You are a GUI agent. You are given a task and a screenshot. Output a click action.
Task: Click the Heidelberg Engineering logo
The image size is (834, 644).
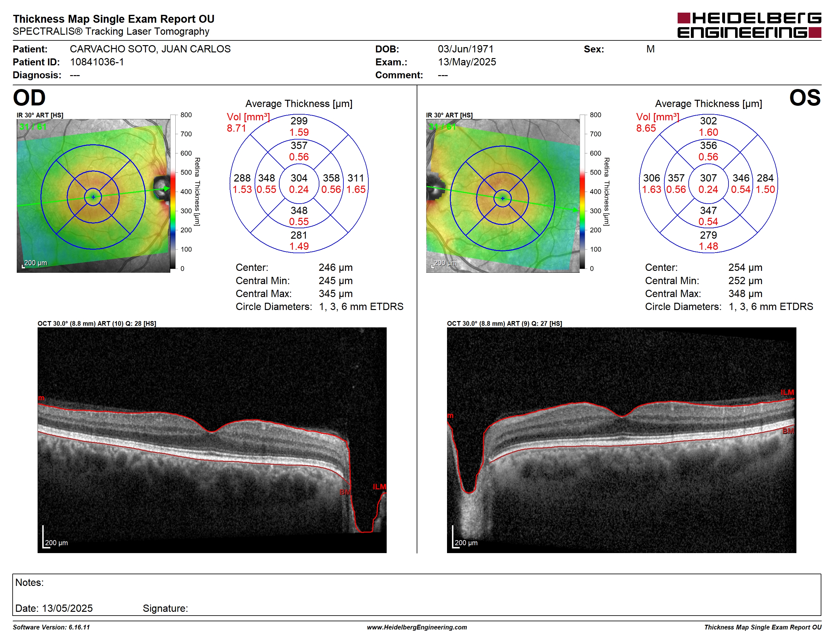tap(749, 25)
